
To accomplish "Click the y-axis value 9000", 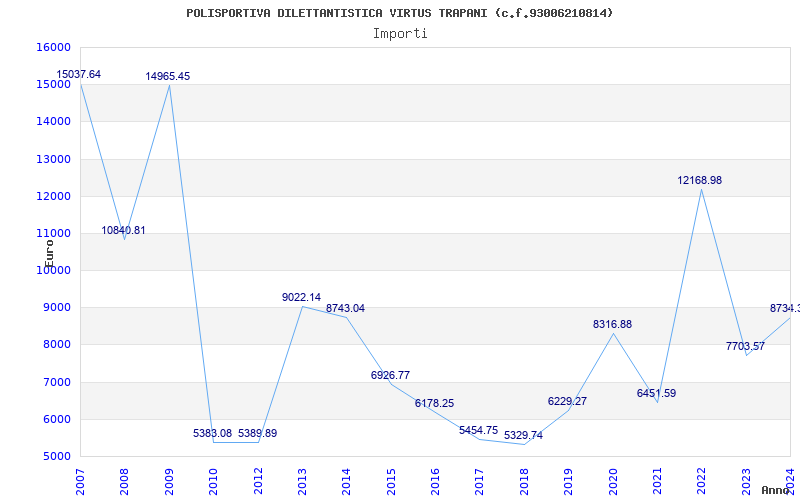I will pos(57,308).
